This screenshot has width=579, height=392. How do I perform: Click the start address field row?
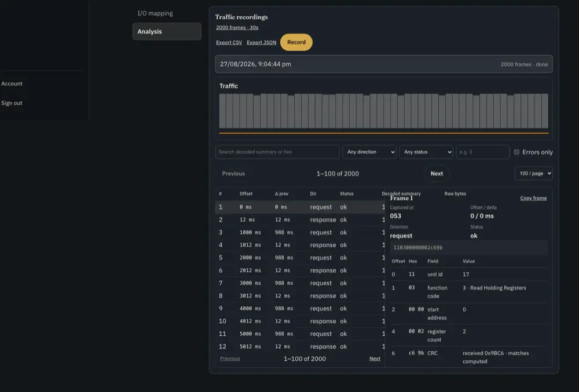point(470,313)
